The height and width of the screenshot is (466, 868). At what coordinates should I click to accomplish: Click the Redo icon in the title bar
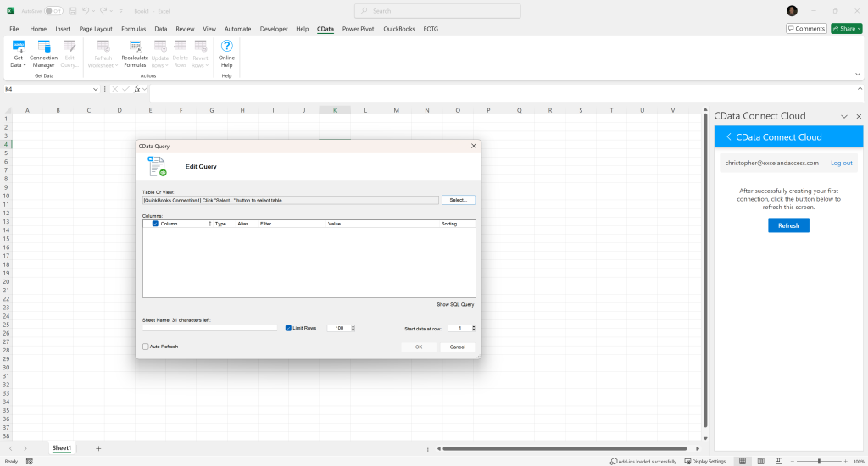coord(103,11)
